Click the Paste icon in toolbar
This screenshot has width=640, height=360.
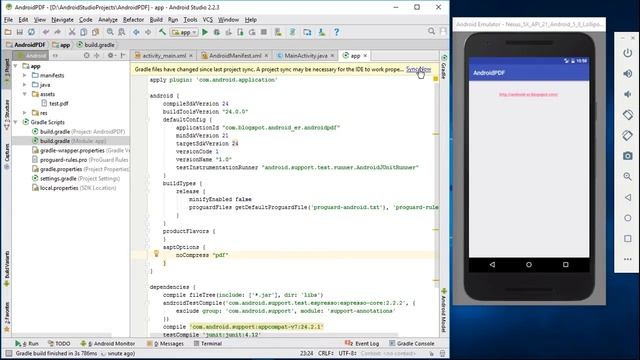[96, 32]
